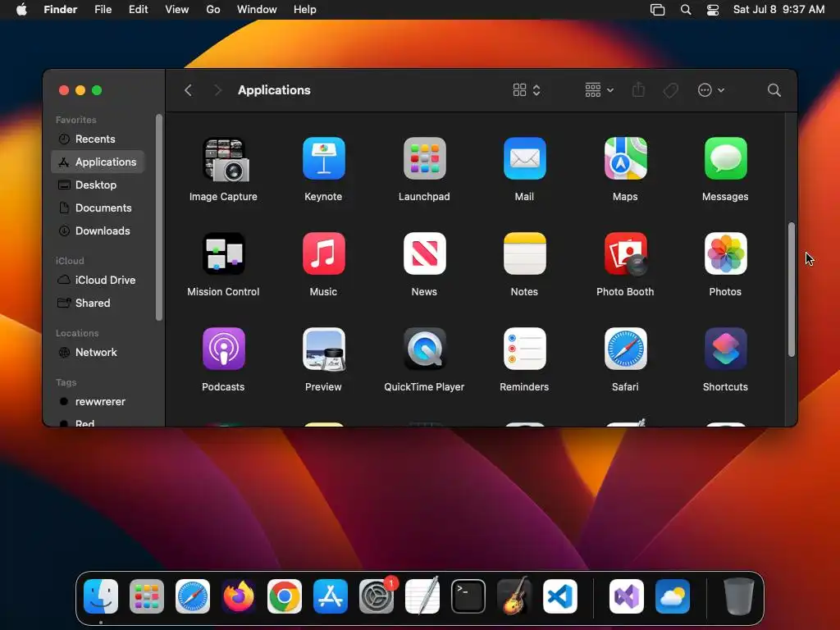Image resolution: width=840 pixels, height=630 pixels.
Task: Open the Mail app icon
Action: pos(524,158)
